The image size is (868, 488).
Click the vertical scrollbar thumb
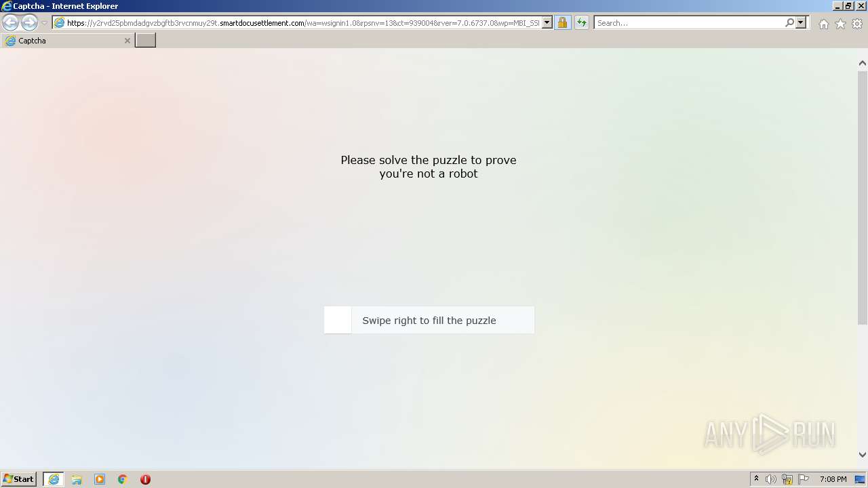(x=862, y=197)
